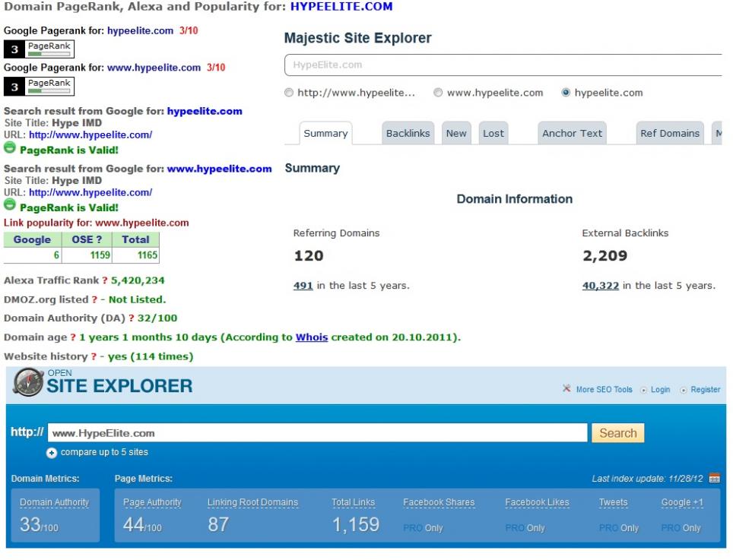Open the www.hypeelite.com link beside Google Pagerank

pyautogui.click(x=154, y=68)
